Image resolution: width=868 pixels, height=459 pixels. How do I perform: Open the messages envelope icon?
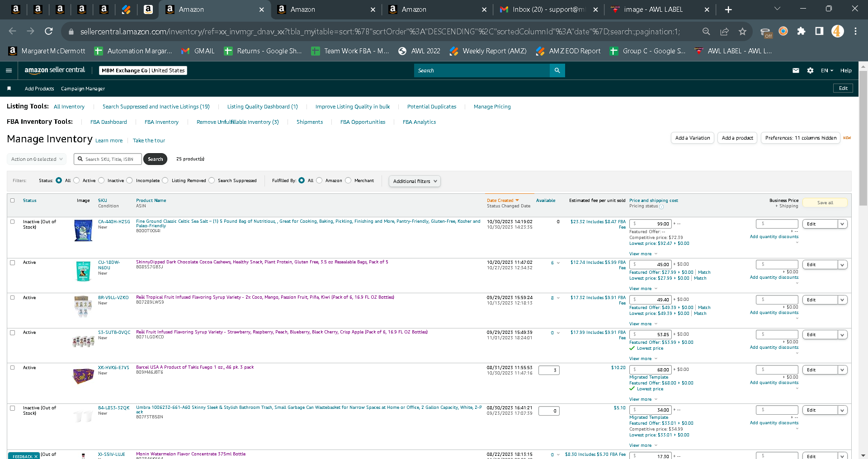tap(796, 70)
